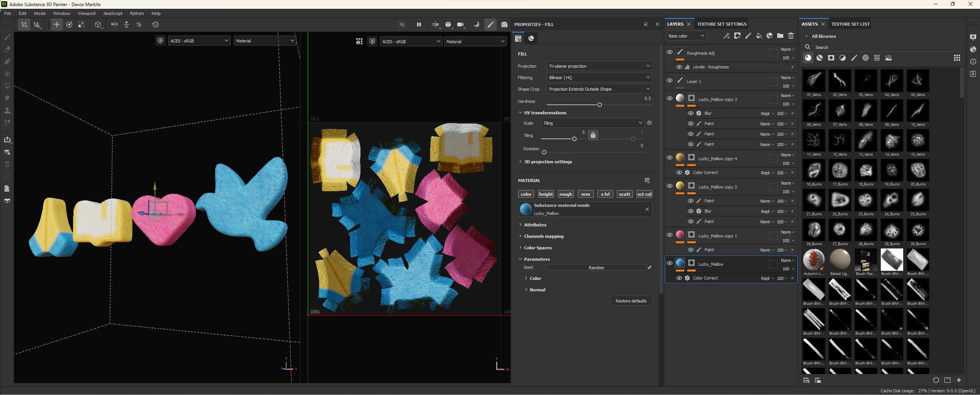Adjust the Hardness slider handle
Image resolution: width=980 pixels, height=395 pixels.
coord(600,105)
